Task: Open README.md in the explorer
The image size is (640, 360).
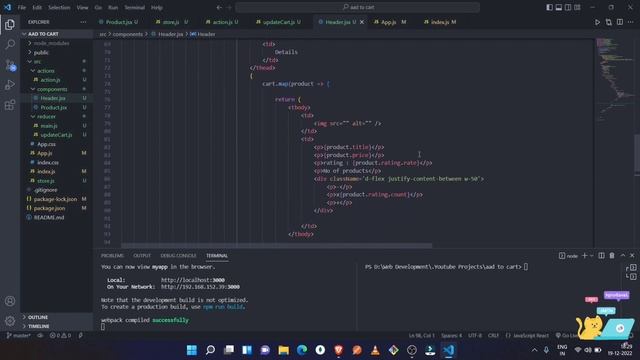Action: 56,218
